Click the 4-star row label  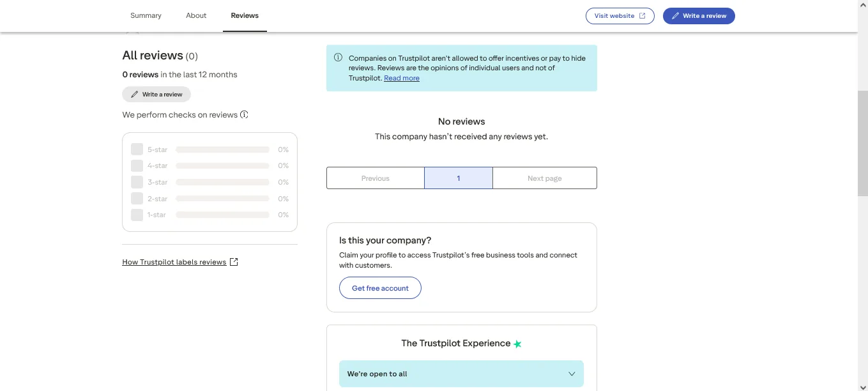click(x=157, y=165)
